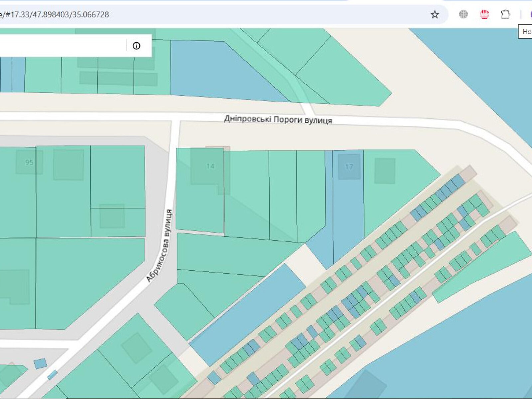Image resolution: width=532 pixels, height=399 pixels.
Task: Select the building labeled 17
Action: (349, 167)
